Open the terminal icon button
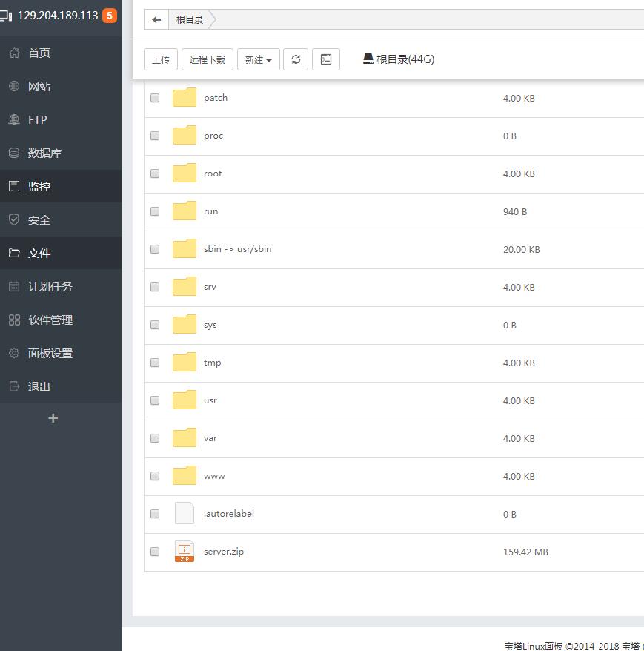Viewport: 644px width, 651px height. (326, 59)
